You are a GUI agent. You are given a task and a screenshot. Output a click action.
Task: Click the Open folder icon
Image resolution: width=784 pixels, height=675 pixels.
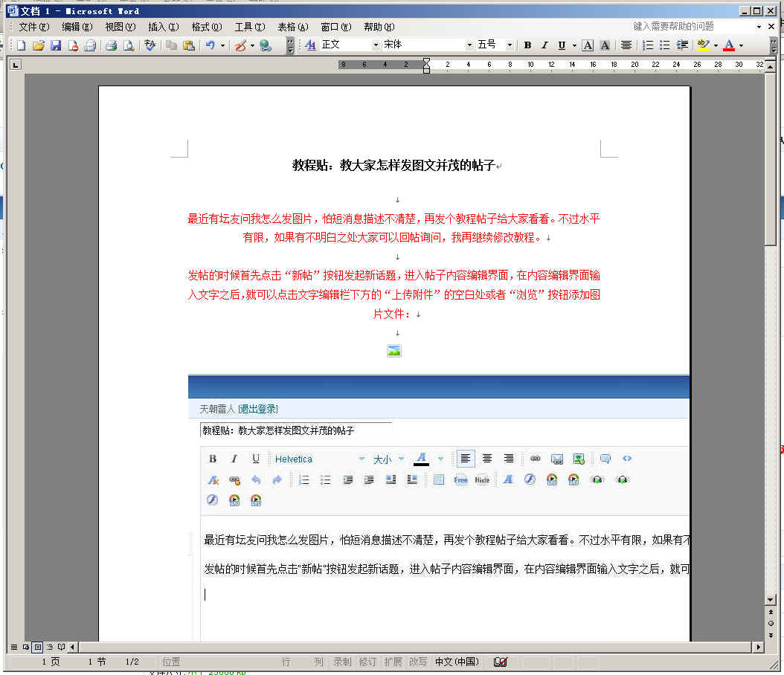[x=39, y=45]
